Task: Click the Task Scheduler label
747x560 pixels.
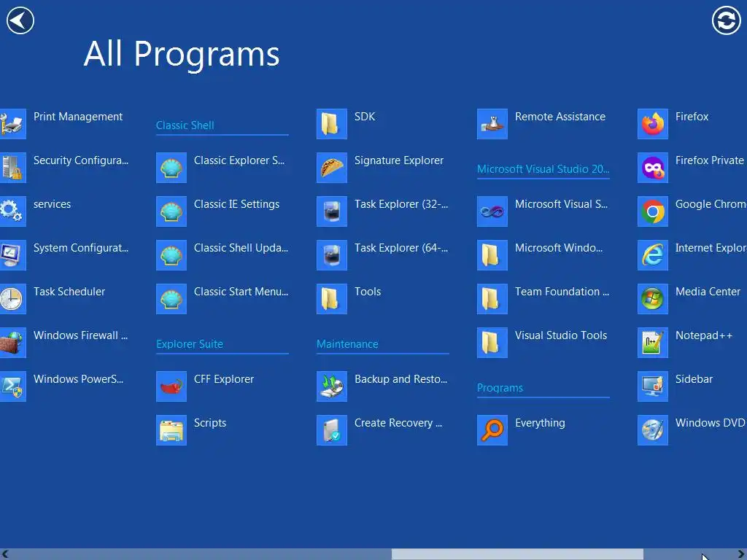Action: 69,292
